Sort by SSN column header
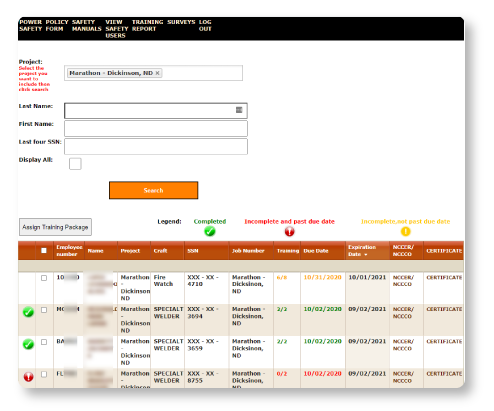Viewport: 494px width, 411px height. click(x=192, y=251)
